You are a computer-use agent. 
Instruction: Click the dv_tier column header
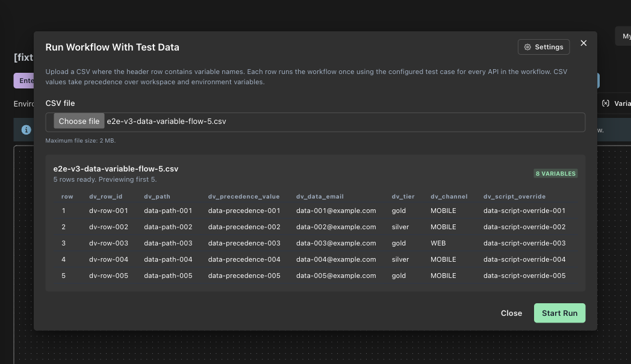[x=403, y=196]
